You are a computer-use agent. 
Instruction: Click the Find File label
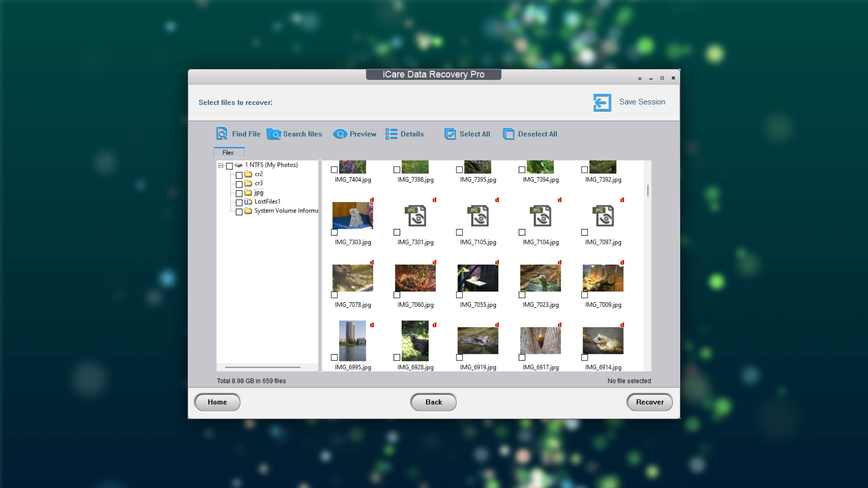[x=246, y=134]
